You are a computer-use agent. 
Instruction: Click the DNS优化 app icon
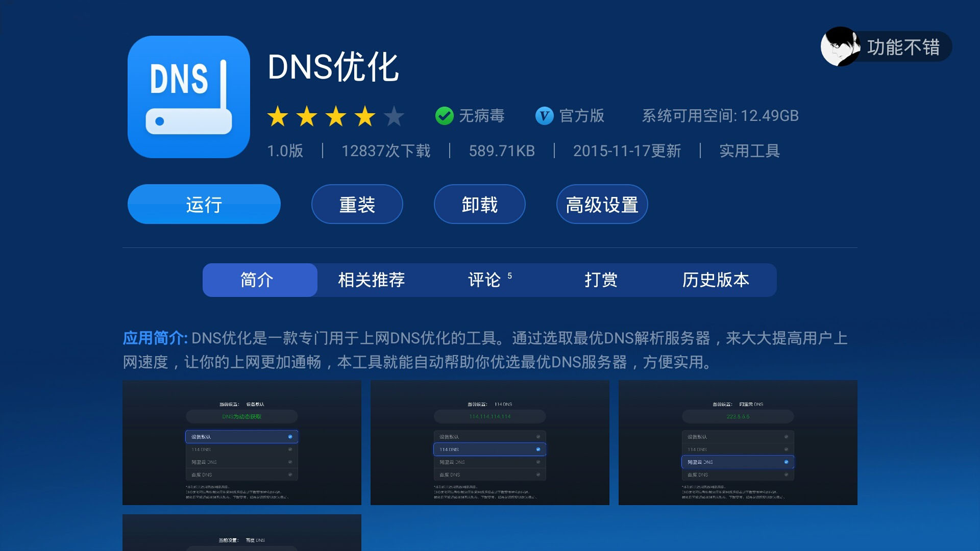[189, 97]
